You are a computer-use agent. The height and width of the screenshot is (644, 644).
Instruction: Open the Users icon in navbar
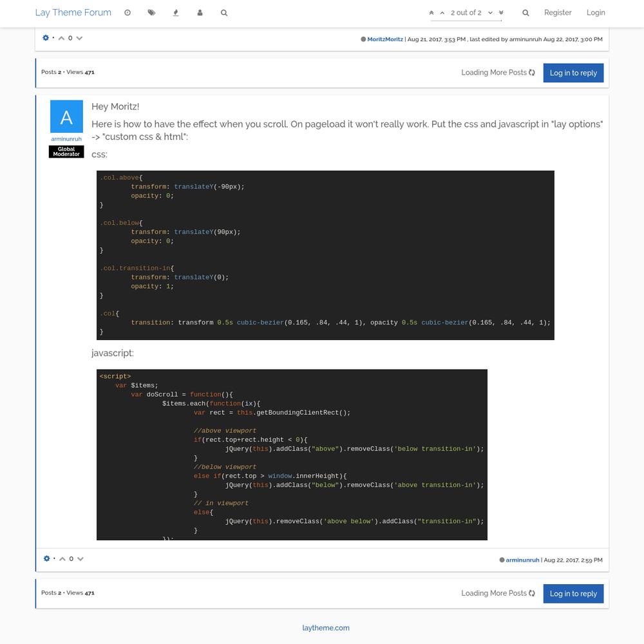[200, 13]
